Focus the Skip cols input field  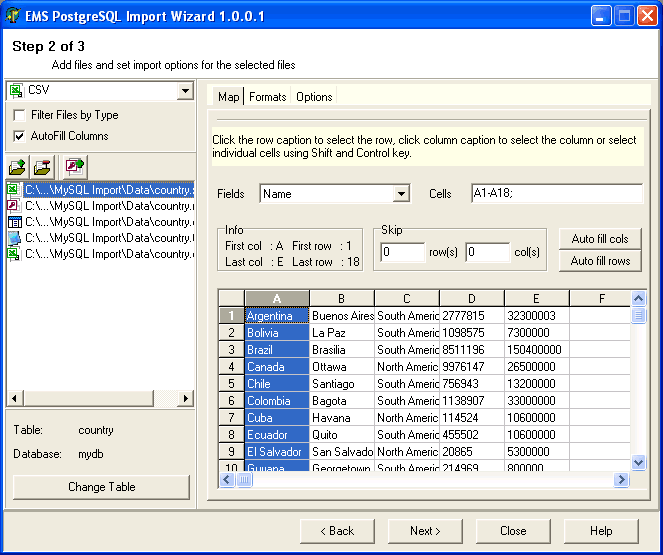(x=488, y=252)
